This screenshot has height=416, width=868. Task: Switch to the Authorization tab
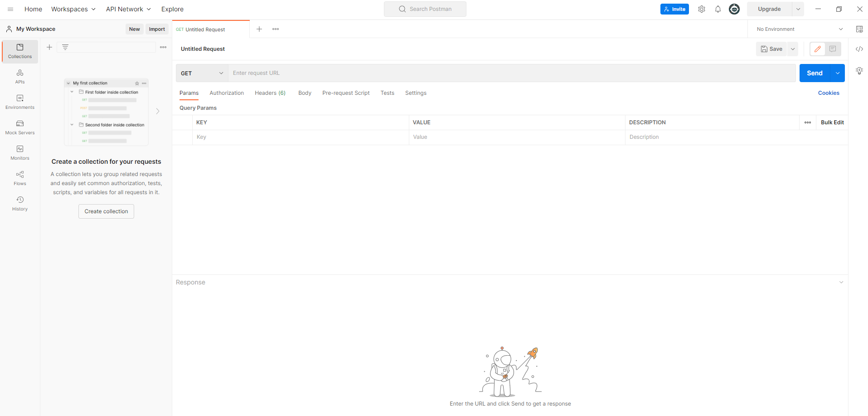(227, 93)
